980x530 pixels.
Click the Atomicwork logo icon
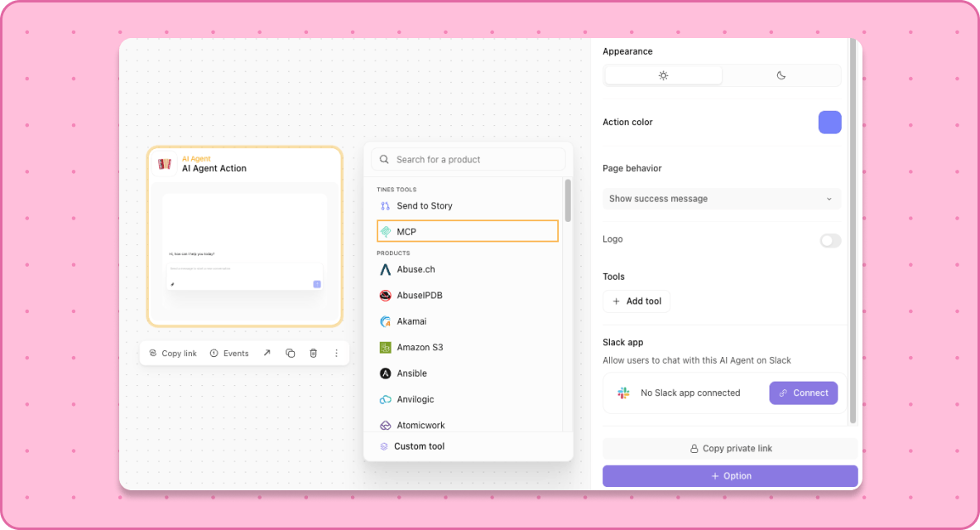(x=385, y=425)
